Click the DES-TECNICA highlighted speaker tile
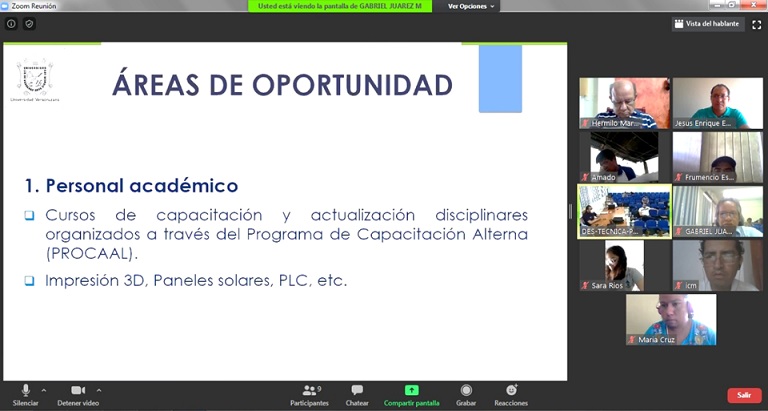Screen dimensions: 768x411 click(624, 211)
